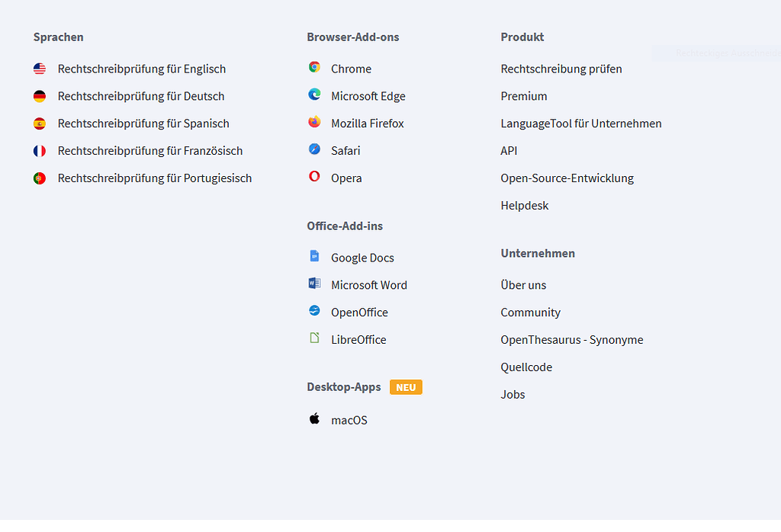
Task: Open LanguageTool für Unternehmen
Action: click(581, 123)
